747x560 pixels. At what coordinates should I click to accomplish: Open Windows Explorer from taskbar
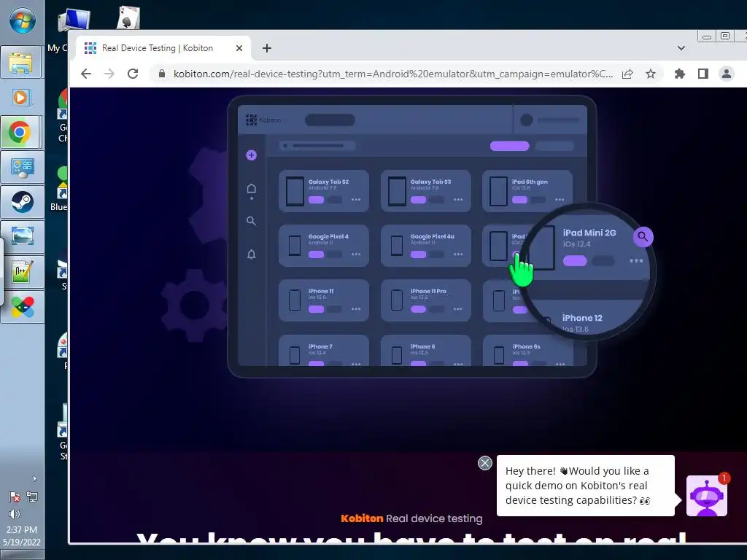click(21, 63)
